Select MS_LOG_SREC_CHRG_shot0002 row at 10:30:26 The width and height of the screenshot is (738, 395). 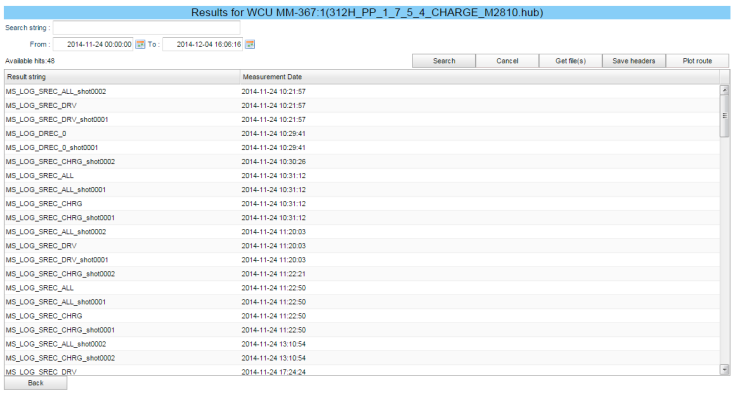[x=362, y=161]
